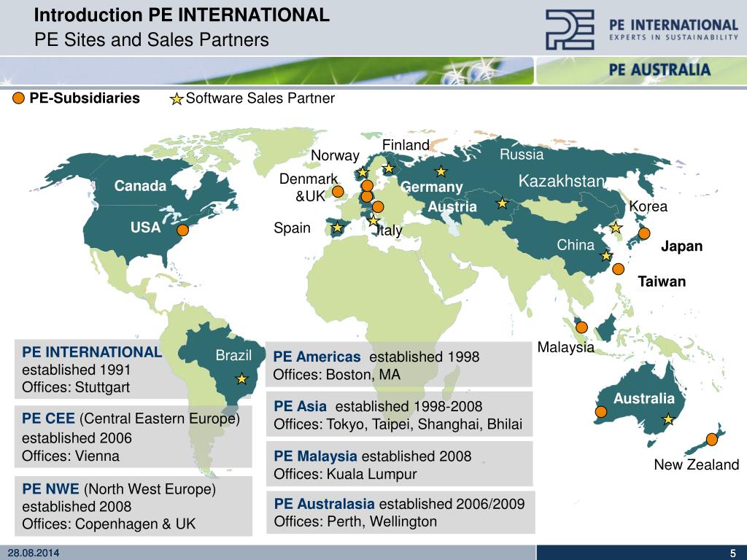Image resolution: width=747 pixels, height=560 pixels.
Task: Click the 'China' map label
Action: click(576, 245)
